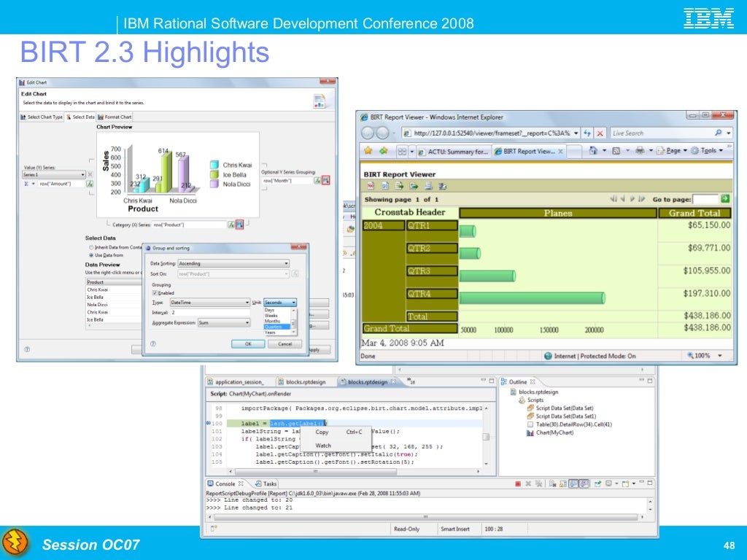747x560 pixels.
Task: Open Unit Seconds dropdown
Action: click(280, 303)
